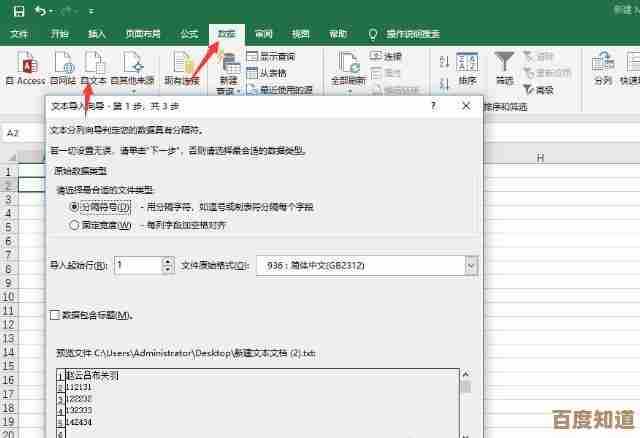Click the 属性 properties ribbon item
Viewport: 640px width, 438px height.
(386, 73)
